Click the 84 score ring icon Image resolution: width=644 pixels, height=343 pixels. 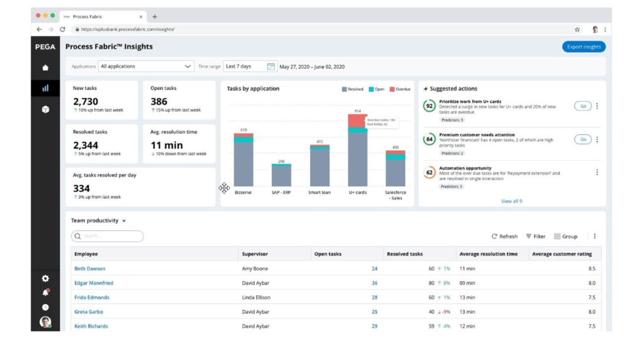(429, 139)
